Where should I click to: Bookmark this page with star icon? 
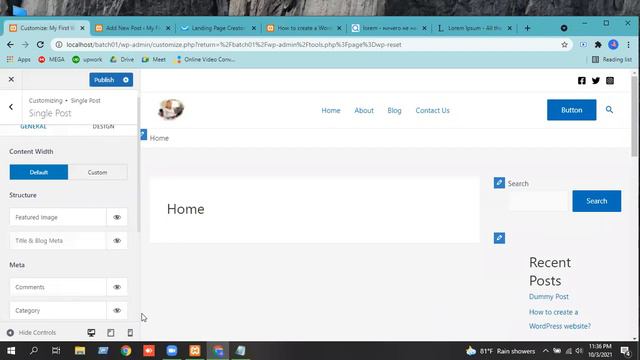[x=564, y=44]
